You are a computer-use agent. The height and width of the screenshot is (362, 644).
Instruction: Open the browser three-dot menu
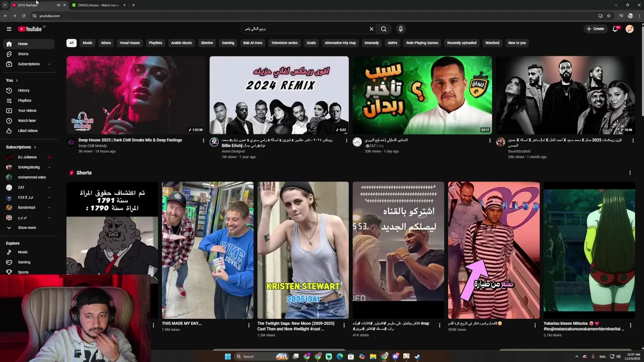click(x=638, y=16)
